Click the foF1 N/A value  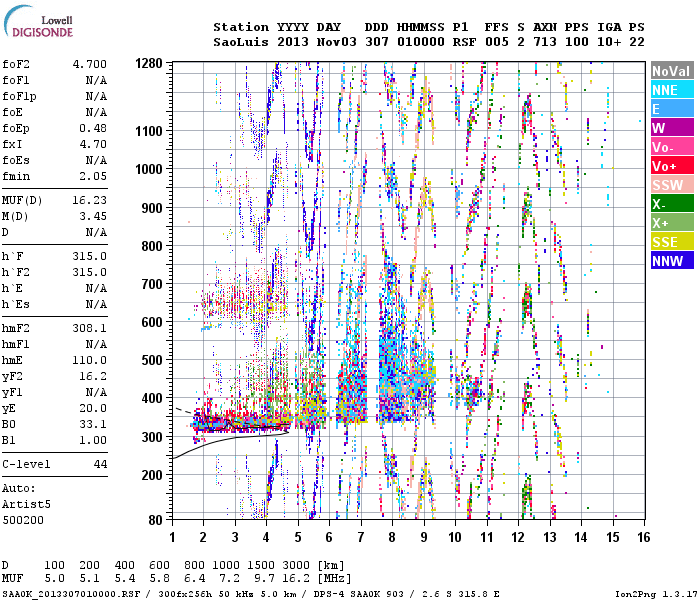point(96,80)
